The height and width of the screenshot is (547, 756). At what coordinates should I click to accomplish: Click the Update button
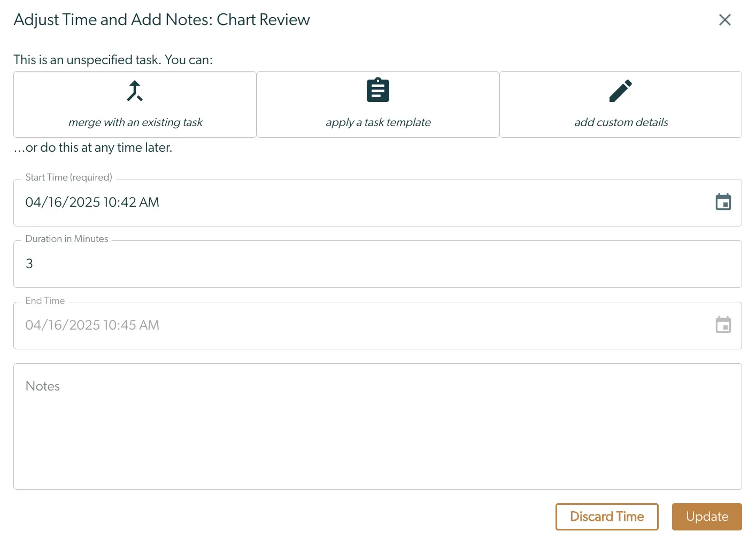[707, 517]
